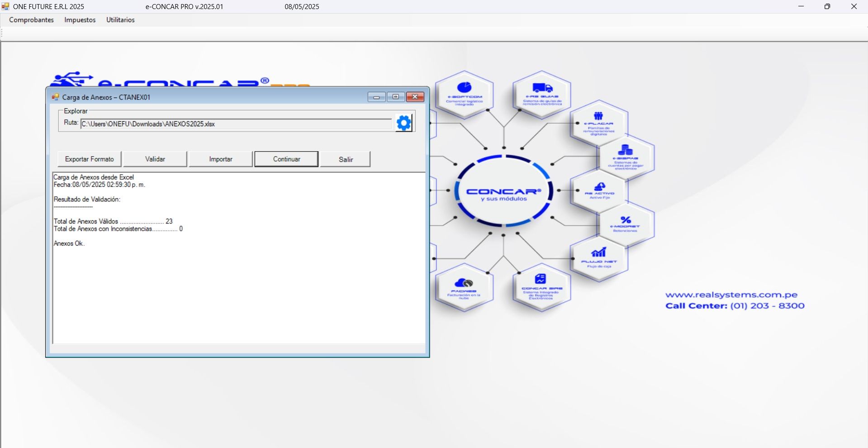This screenshot has height=448, width=868.
Task: Click the e-SOFTCOM pie chart hexagon
Action: click(465, 94)
